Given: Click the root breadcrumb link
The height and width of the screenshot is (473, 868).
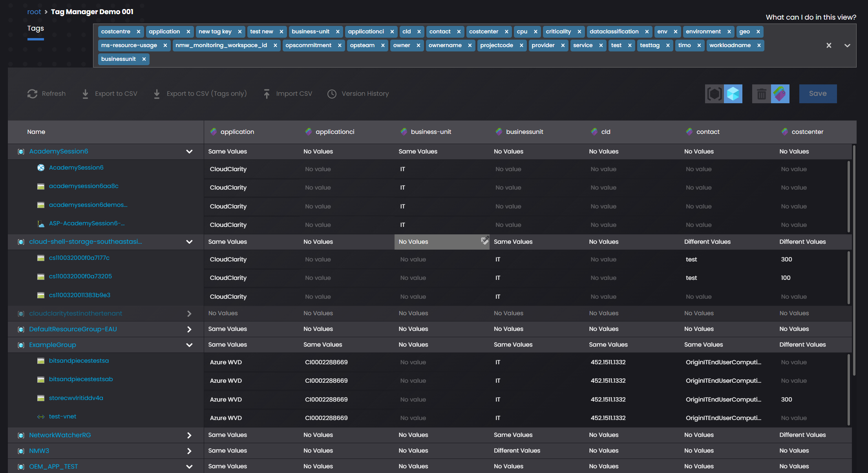Looking at the screenshot, I should tap(34, 12).
